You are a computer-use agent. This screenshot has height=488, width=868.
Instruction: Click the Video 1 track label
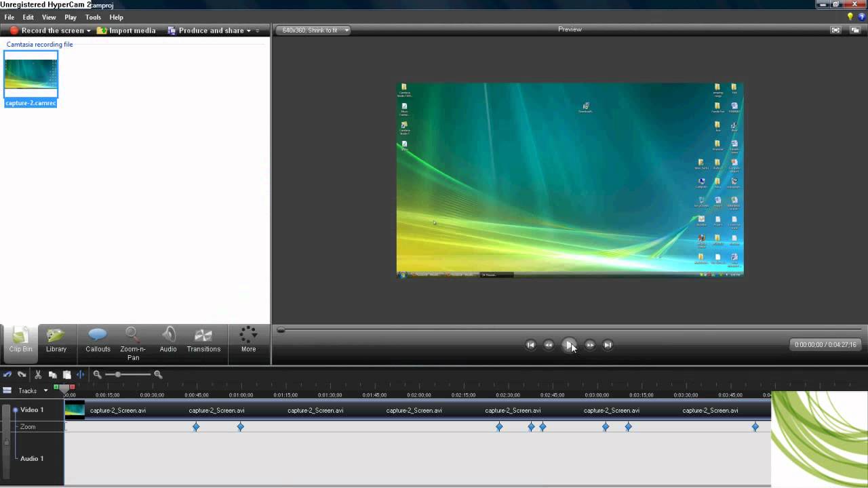click(x=32, y=409)
